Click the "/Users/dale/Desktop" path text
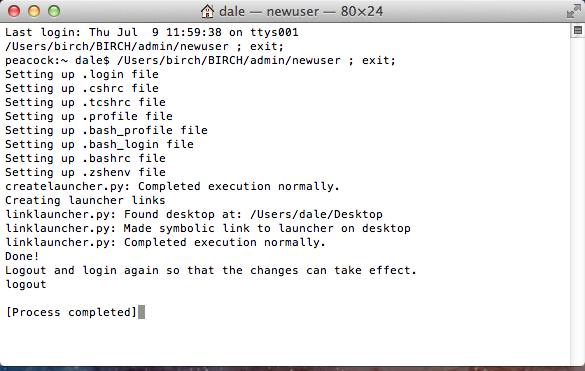Screen dimensions: 585x371 point(316,214)
